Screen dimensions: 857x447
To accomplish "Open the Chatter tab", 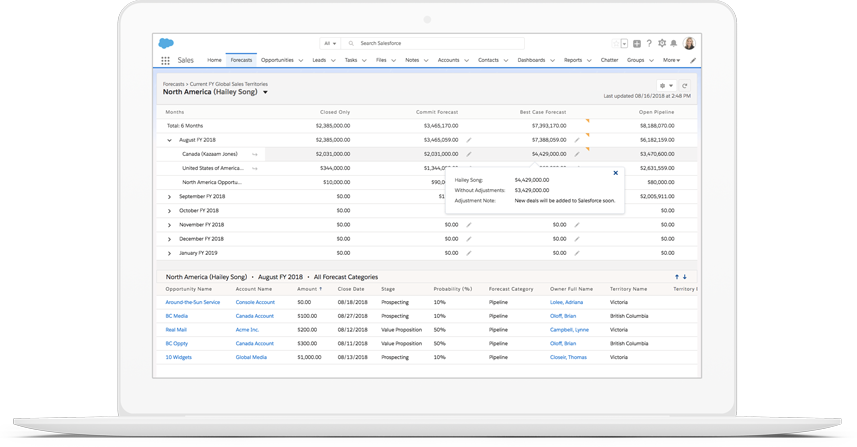I will 609,60.
